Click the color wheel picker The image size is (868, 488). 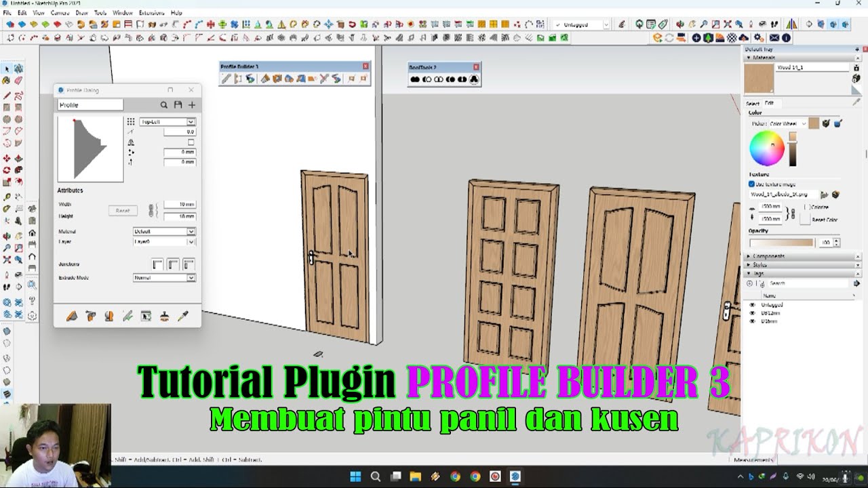(x=767, y=148)
